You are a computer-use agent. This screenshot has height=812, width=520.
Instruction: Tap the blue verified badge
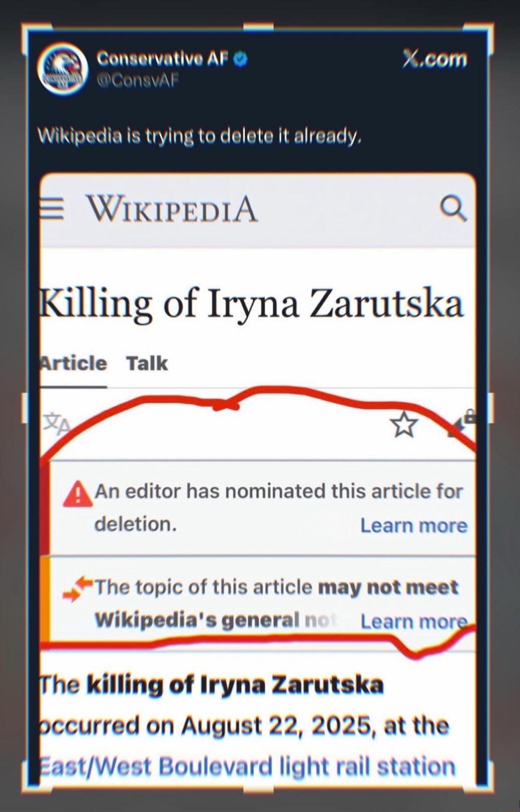241,59
